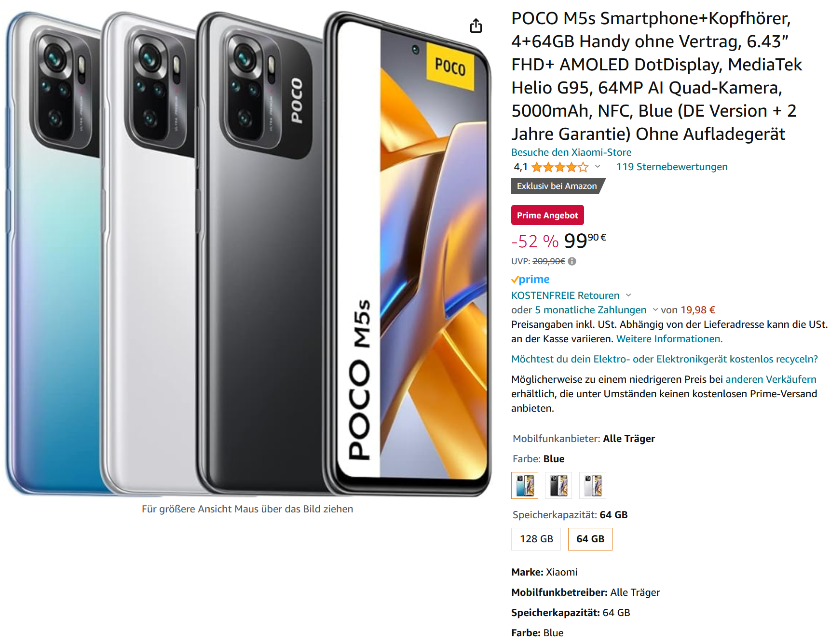Screen dimensions: 830x644
Task: Expand the monatliche Zahlungen chevron
Action: [655, 310]
